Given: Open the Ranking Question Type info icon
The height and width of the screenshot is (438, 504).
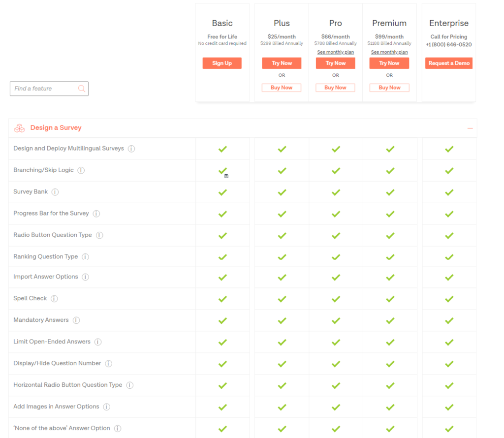Looking at the screenshot, I should pos(85,257).
